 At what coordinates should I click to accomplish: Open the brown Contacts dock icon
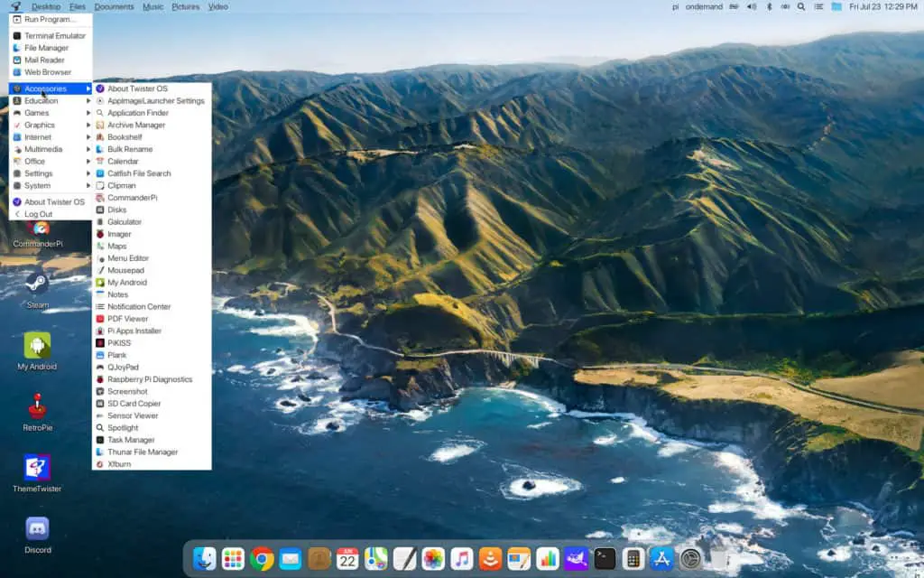point(319,558)
